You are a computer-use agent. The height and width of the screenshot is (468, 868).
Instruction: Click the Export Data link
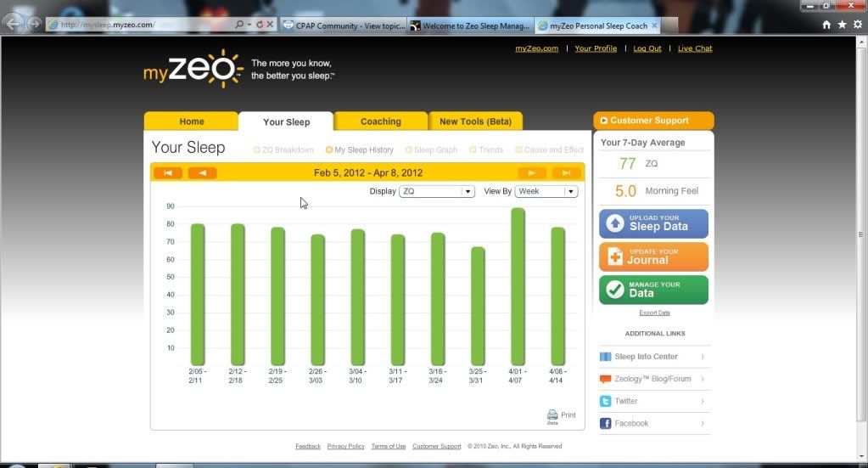pos(654,313)
